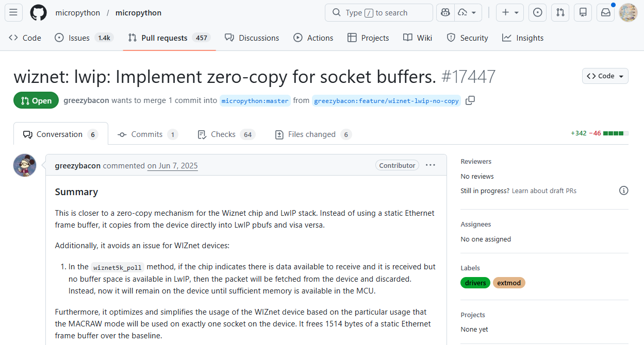Image resolution: width=644 pixels, height=345 pixels.
Task: Click the search input field
Action: pos(378,12)
